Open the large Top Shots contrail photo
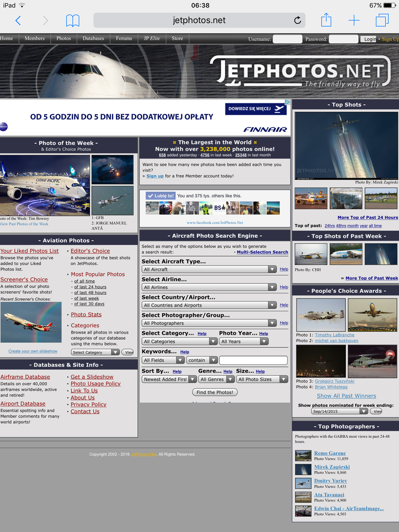This screenshot has width=399, height=532. (347, 146)
